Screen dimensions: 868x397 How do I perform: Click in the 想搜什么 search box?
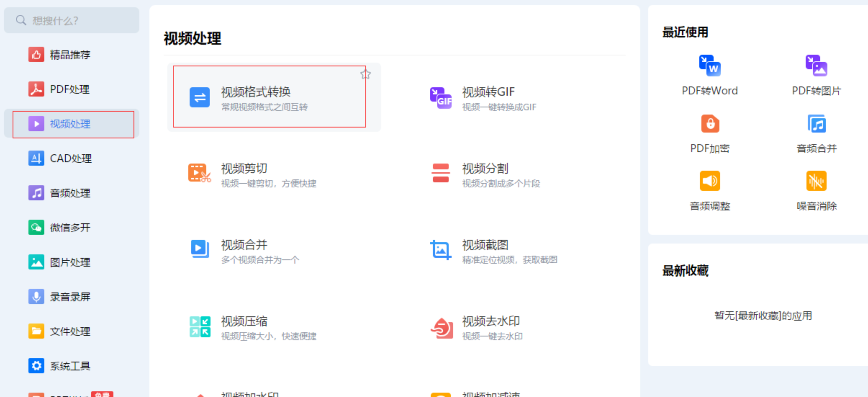click(72, 20)
